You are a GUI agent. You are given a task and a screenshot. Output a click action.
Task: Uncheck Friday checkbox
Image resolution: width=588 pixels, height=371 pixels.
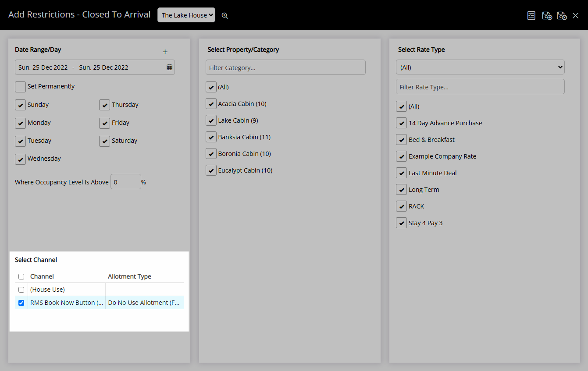click(x=104, y=123)
